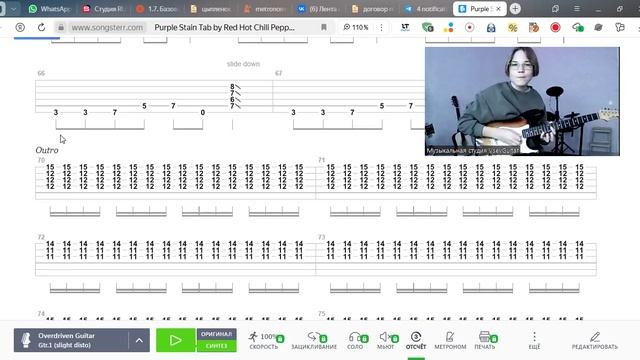Click the translator extension icon

(x=405, y=27)
